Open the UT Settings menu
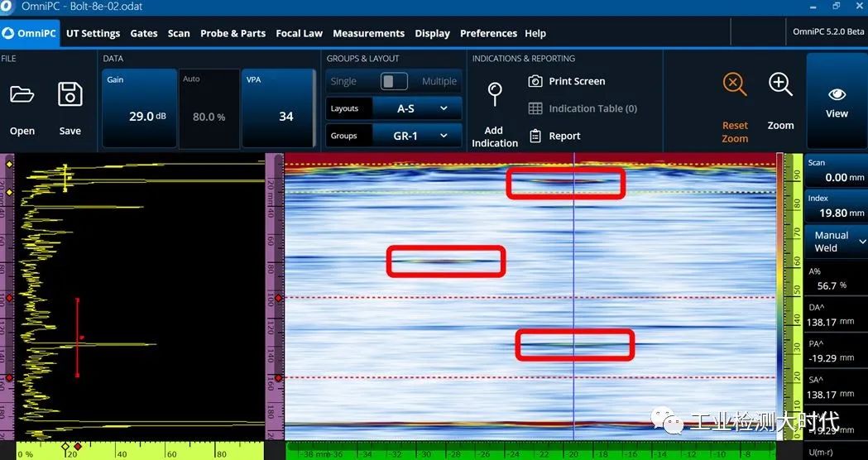 tap(93, 33)
